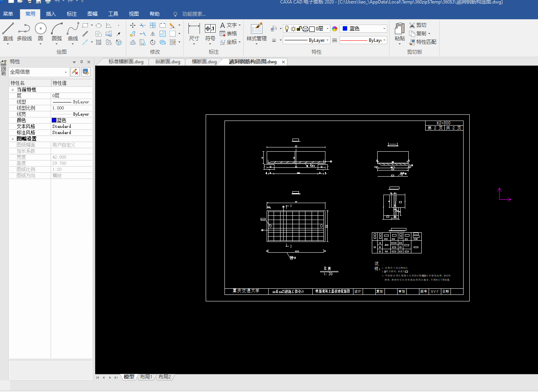This screenshot has height=392, width=538.
Task: Choose the ellipse drawing tool
Action: pos(99,25)
